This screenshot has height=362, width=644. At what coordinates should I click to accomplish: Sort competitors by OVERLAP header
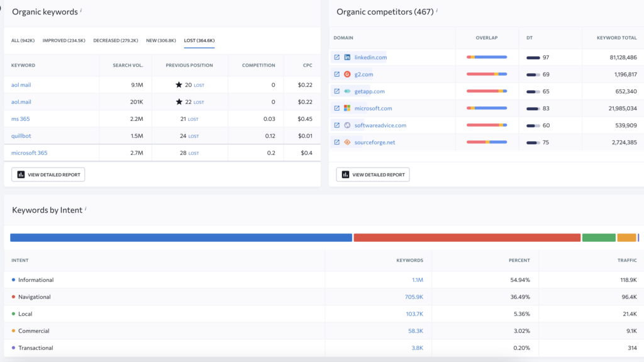487,38
